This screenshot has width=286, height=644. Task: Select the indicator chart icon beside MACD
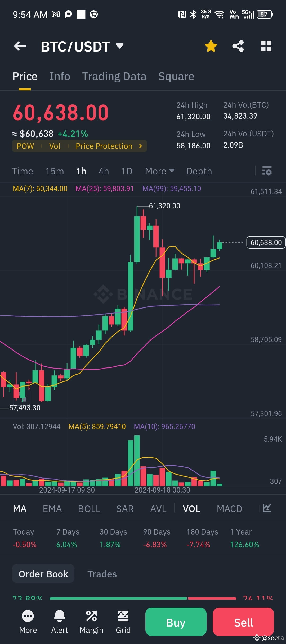click(x=267, y=508)
